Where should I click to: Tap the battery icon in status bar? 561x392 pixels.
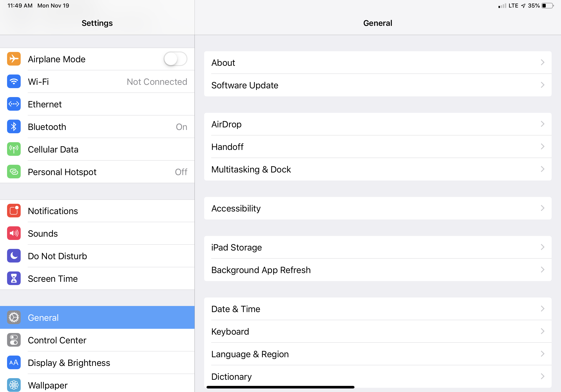click(548, 6)
